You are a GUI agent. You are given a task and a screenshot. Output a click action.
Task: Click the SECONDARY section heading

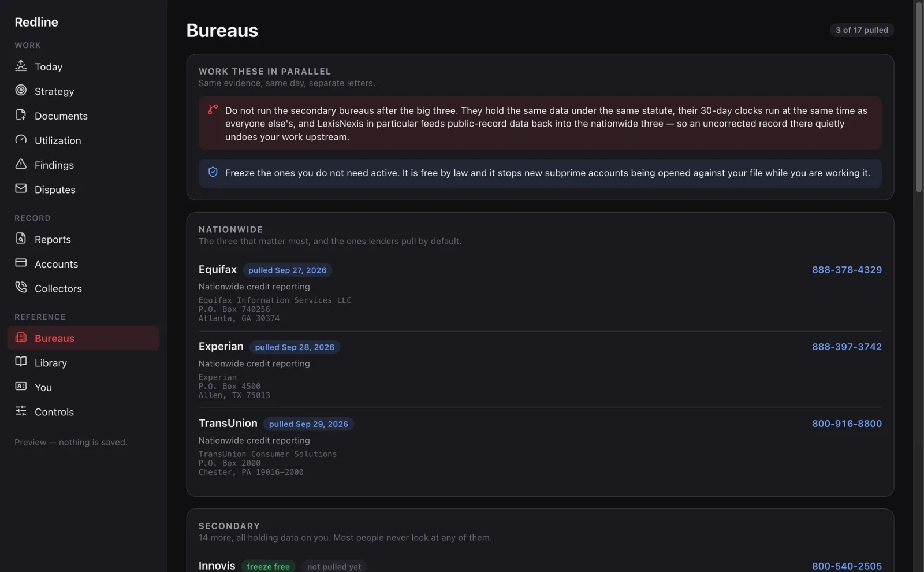click(229, 526)
